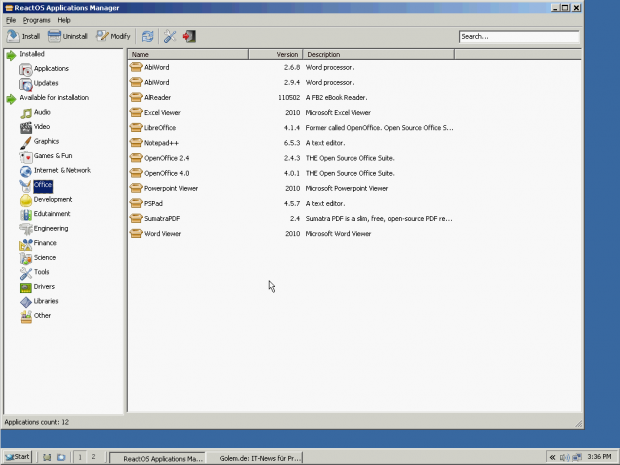Image resolution: width=620 pixels, height=465 pixels.
Task: Select the Graphics category icon
Action: pyautogui.click(x=26, y=142)
